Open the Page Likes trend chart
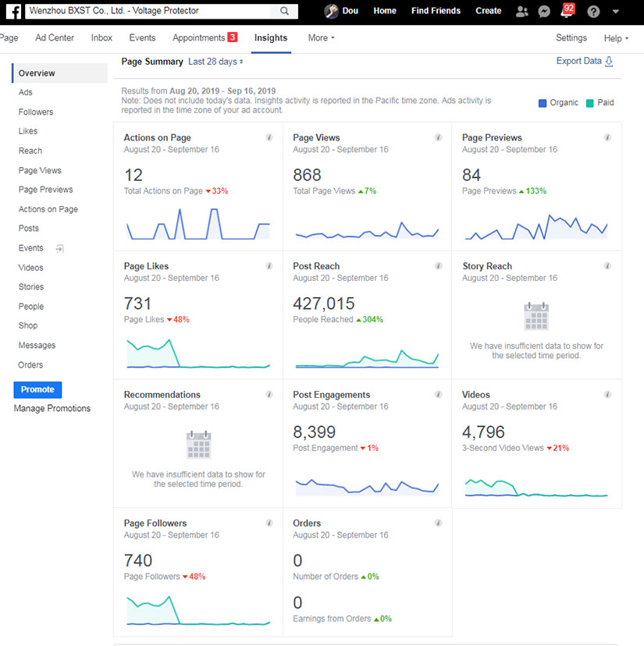 pos(198,353)
